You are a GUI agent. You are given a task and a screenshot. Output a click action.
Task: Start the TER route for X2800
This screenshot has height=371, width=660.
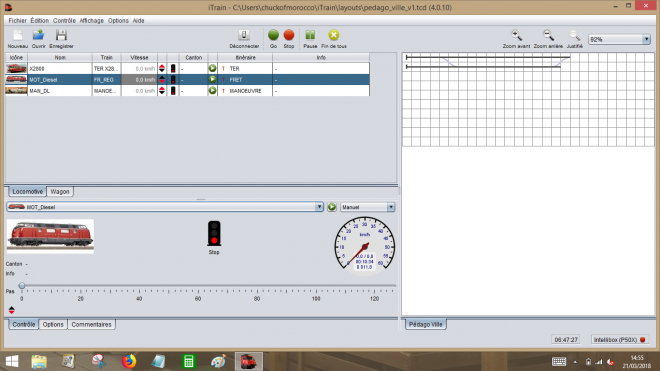click(x=212, y=68)
